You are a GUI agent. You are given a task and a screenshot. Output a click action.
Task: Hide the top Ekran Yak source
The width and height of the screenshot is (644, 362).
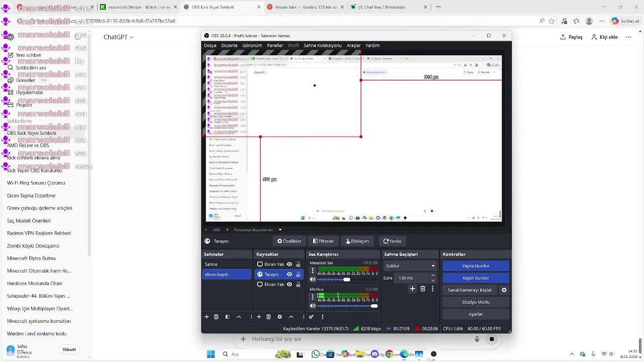point(289,264)
